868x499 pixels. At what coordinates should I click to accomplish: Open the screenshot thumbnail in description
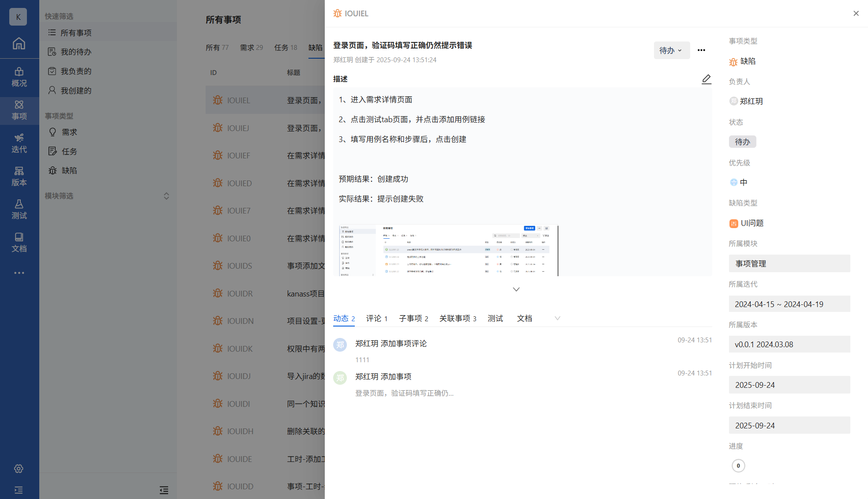click(448, 250)
